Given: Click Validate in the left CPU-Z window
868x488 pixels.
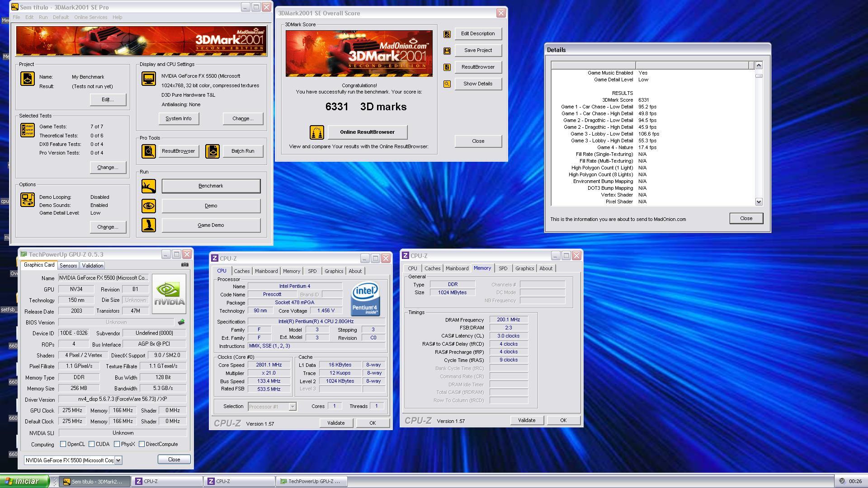Looking at the screenshot, I should pyautogui.click(x=336, y=423).
